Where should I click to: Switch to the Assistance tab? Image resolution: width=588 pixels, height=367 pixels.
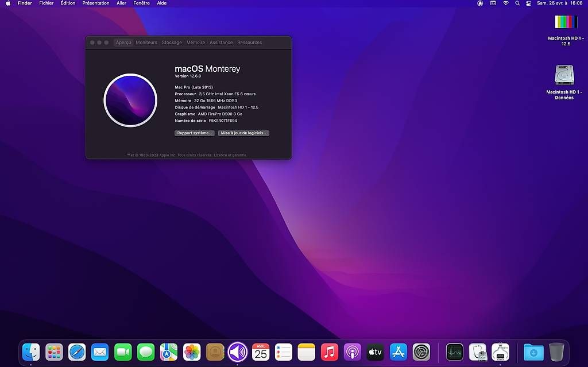pyautogui.click(x=221, y=43)
